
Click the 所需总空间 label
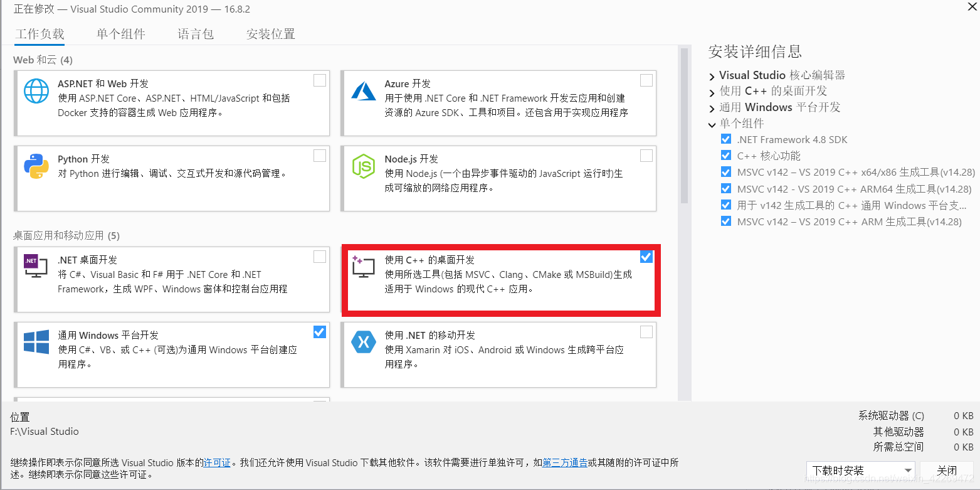[898, 447]
